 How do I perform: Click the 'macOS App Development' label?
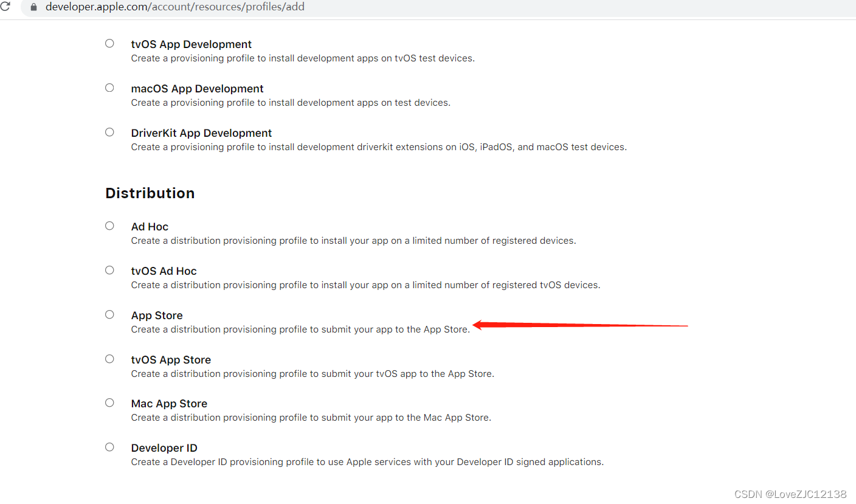(198, 89)
